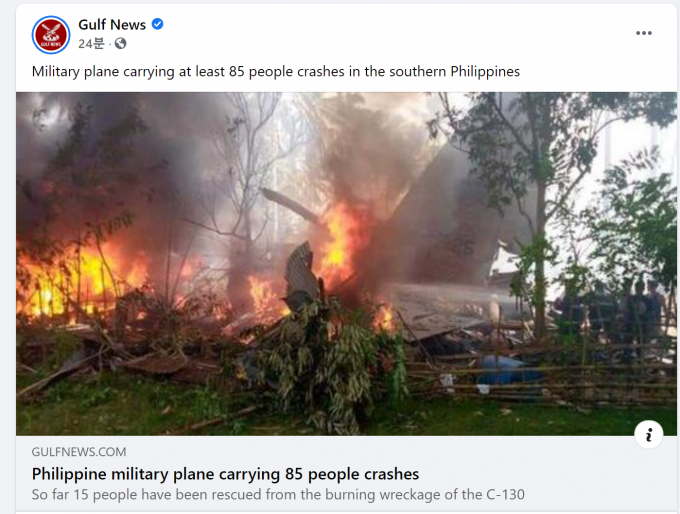Click the post caption about southern Philippines
Image resolution: width=680 pixels, height=514 pixels.
275,72
